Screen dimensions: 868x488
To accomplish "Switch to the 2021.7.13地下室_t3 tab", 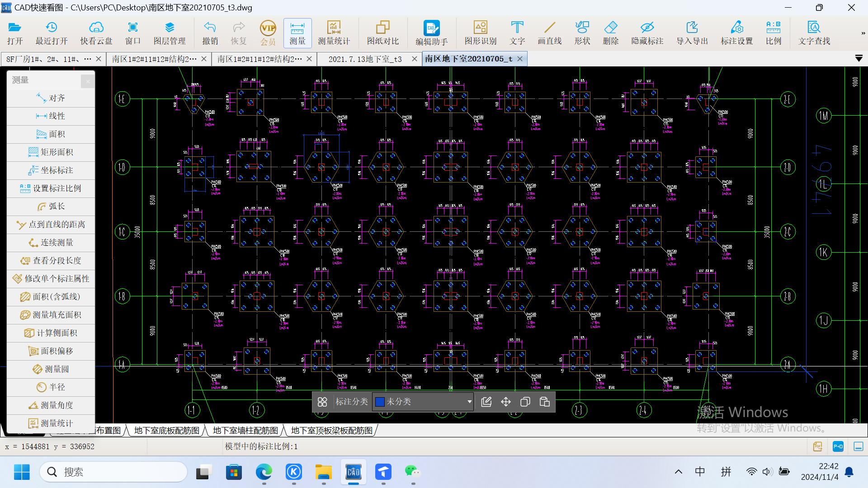I will click(365, 59).
